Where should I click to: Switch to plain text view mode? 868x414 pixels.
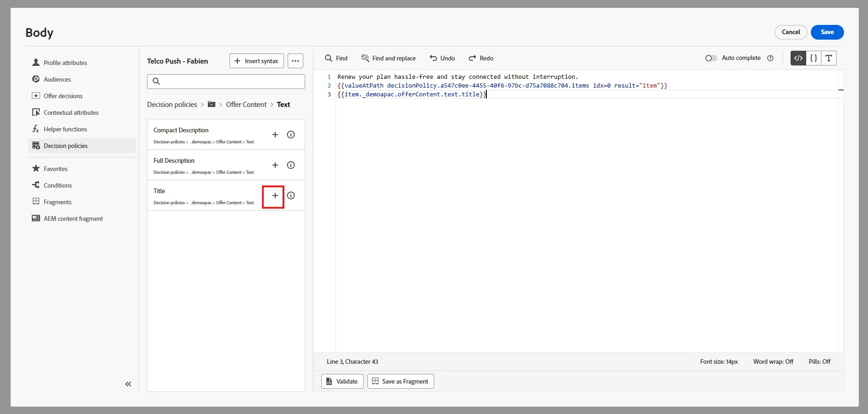pos(829,58)
